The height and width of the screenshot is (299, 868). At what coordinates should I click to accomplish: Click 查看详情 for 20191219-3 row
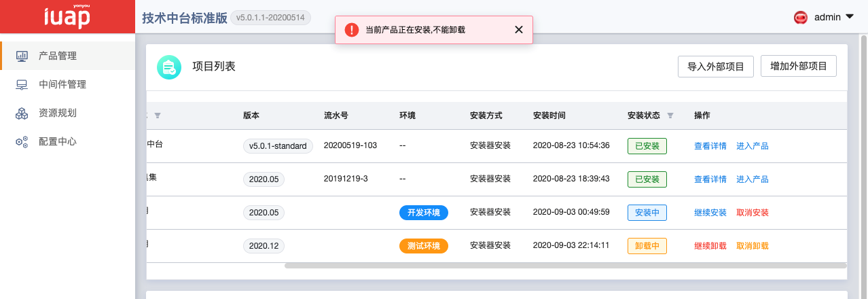click(x=710, y=179)
